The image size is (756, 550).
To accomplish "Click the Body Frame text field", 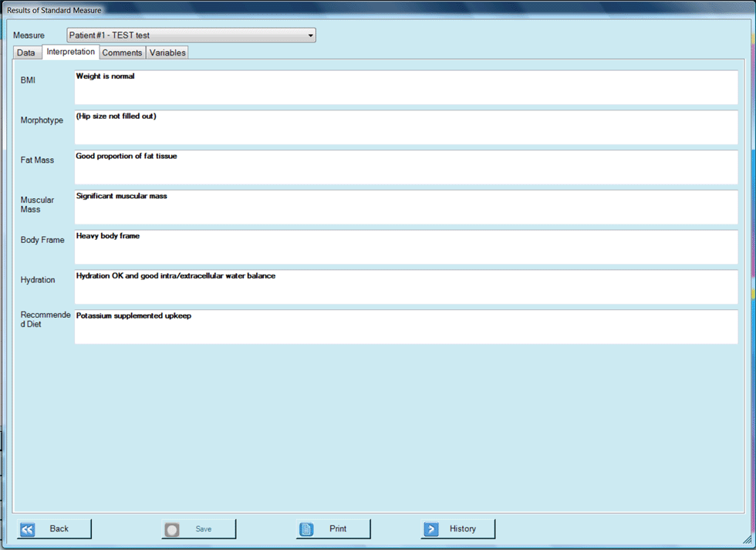I will pyautogui.click(x=406, y=248).
